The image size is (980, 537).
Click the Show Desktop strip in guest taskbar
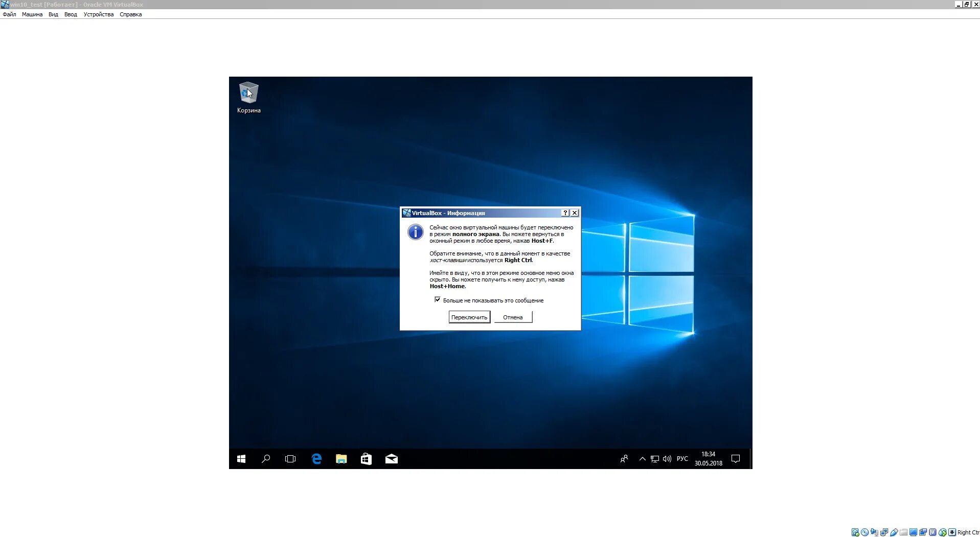(750, 459)
